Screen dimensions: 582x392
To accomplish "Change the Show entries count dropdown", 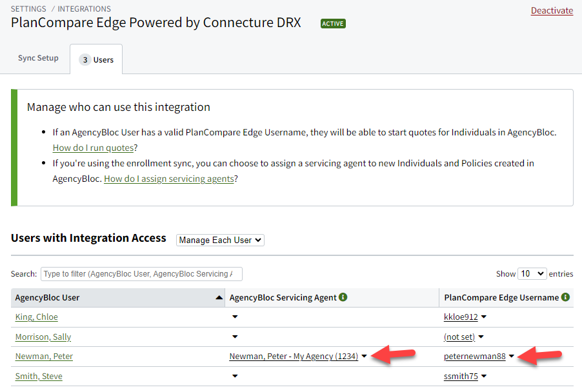I will point(532,274).
